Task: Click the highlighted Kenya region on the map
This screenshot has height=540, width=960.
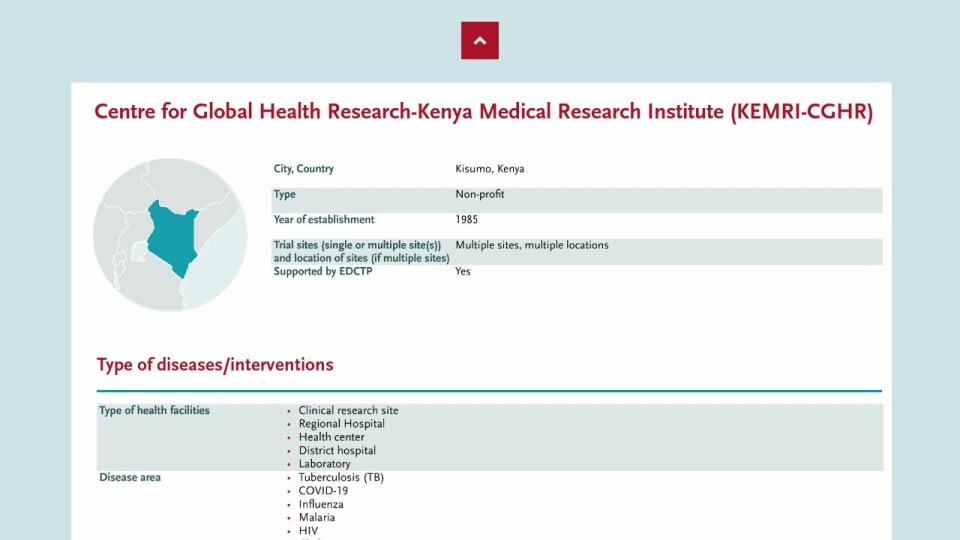Action: (x=170, y=237)
